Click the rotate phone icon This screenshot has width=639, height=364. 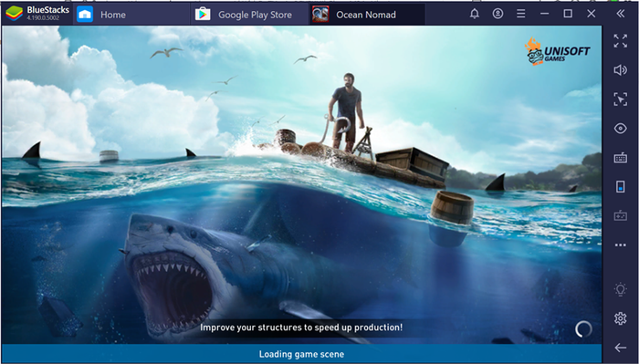point(620,187)
